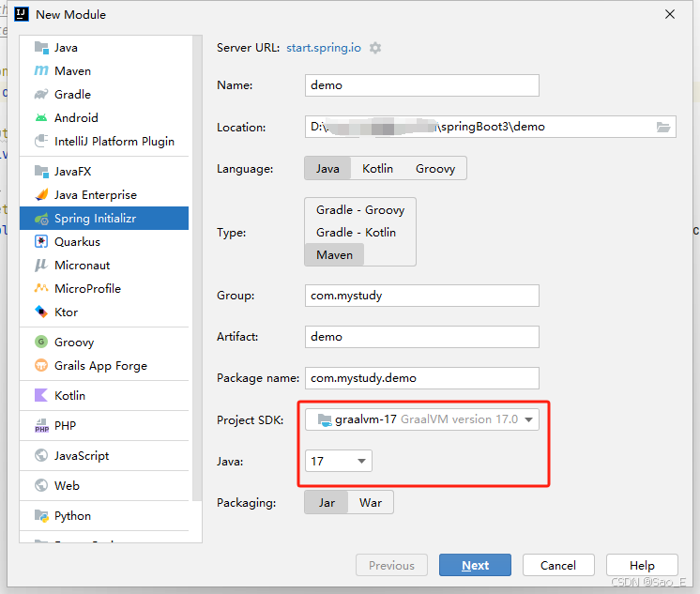Click the Cancel button
This screenshot has height=594, width=700.
tap(558, 565)
